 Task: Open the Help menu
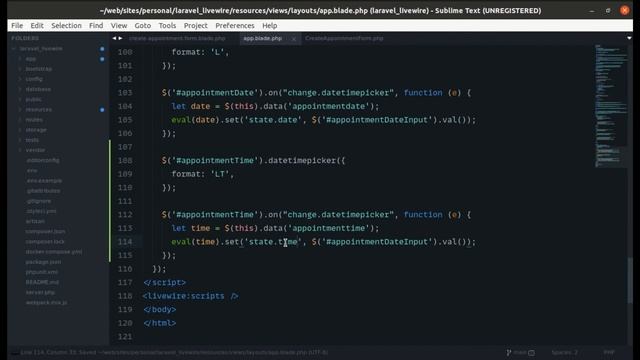point(269,25)
